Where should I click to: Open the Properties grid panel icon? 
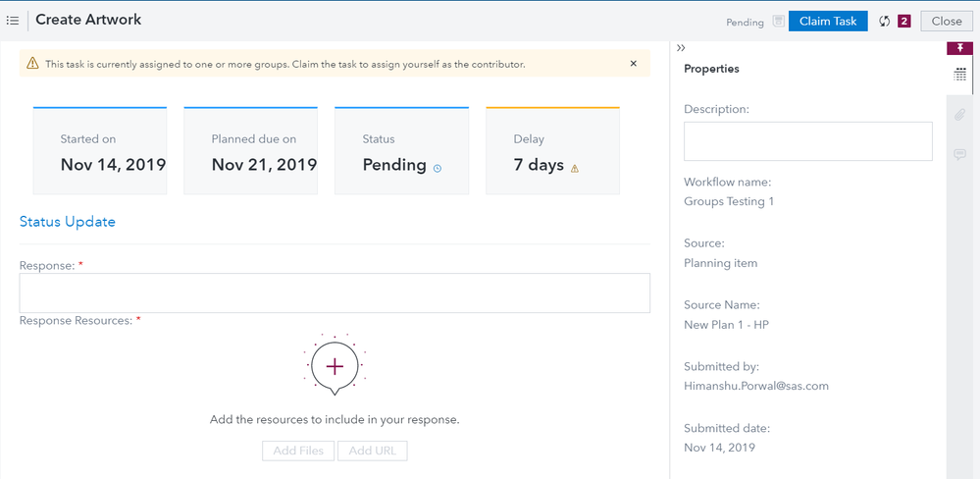[959, 75]
